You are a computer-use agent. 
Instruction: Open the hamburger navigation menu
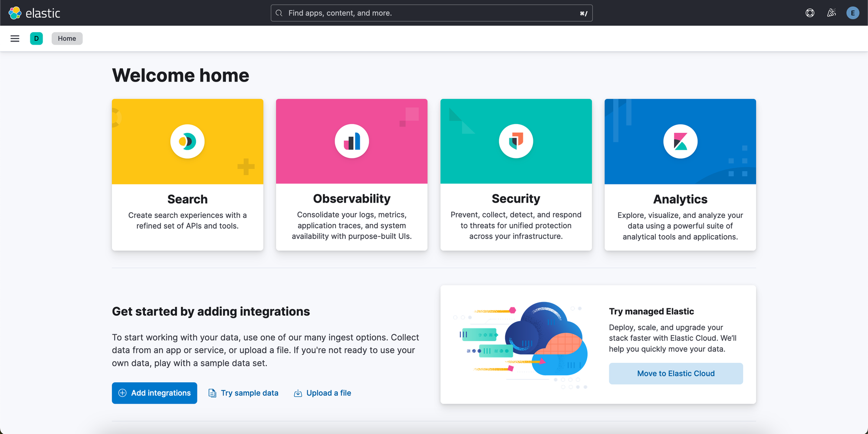(x=15, y=39)
